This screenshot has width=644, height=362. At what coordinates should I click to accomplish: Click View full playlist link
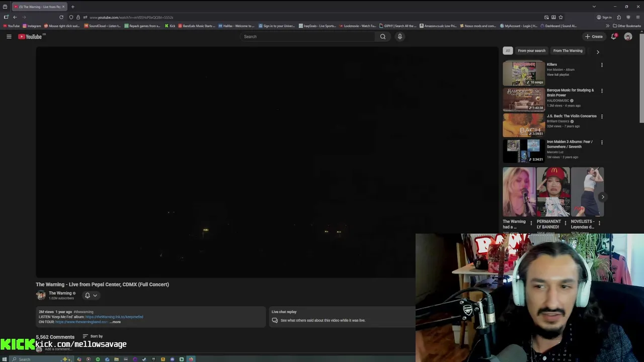(558, 74)
